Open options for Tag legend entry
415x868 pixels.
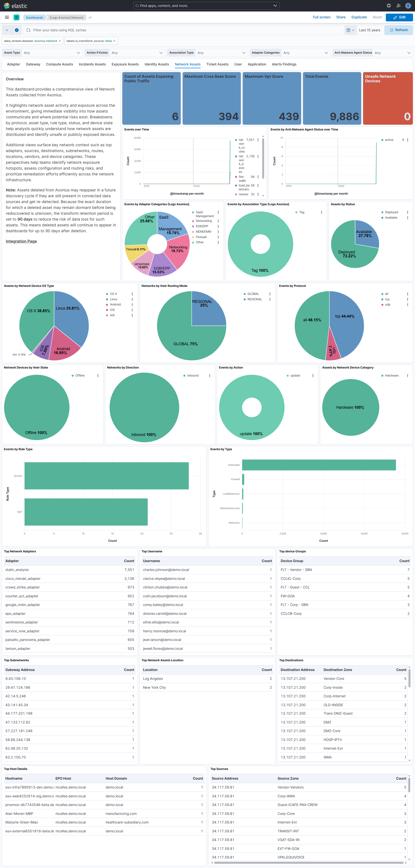coord(321,212)
